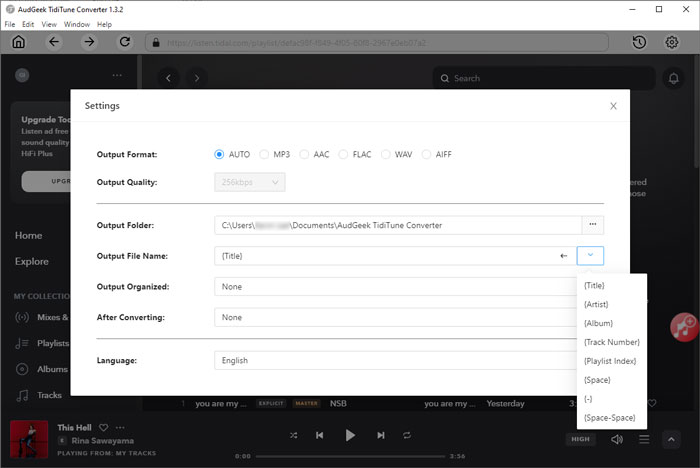Click Explore in the sidebar
This screenshot has height=468, width=700.
(x=32, y=261)
